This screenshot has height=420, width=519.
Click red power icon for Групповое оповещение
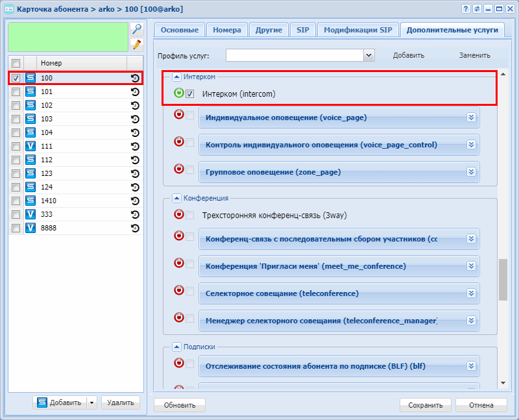pos(179,169)
